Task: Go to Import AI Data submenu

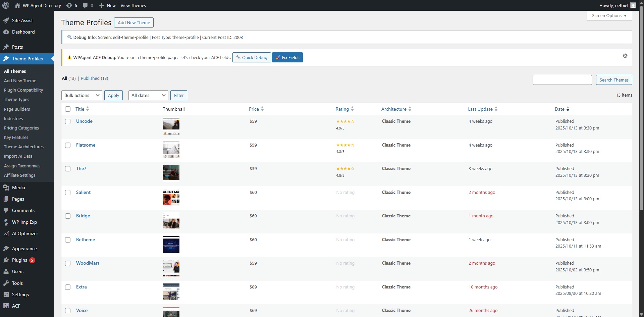Action: 18,156
